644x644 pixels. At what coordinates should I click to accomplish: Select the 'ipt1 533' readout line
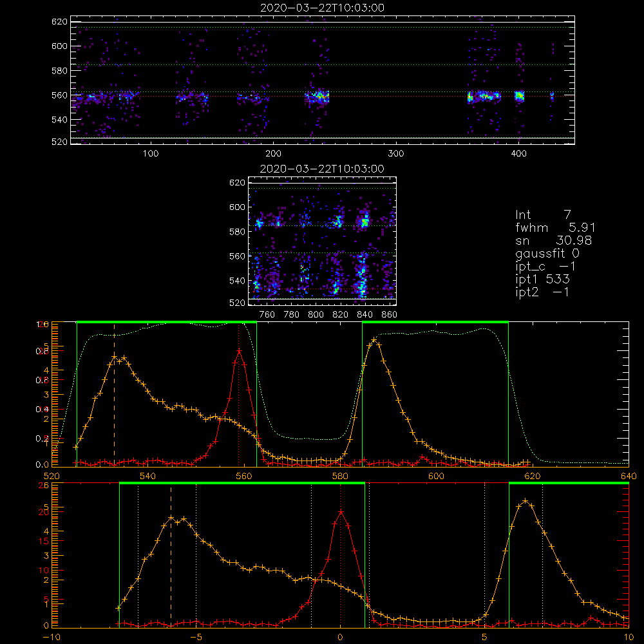coord(542,279)
